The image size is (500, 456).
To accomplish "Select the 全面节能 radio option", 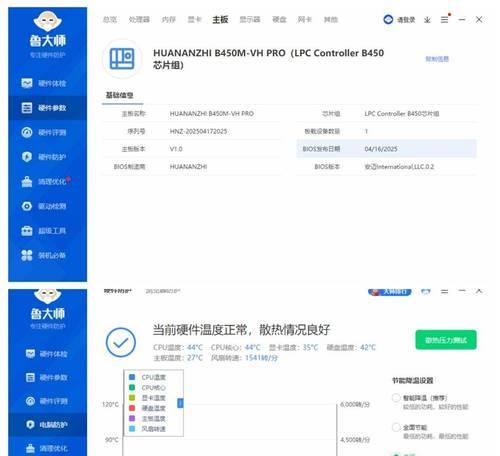I will coord(396,427).
